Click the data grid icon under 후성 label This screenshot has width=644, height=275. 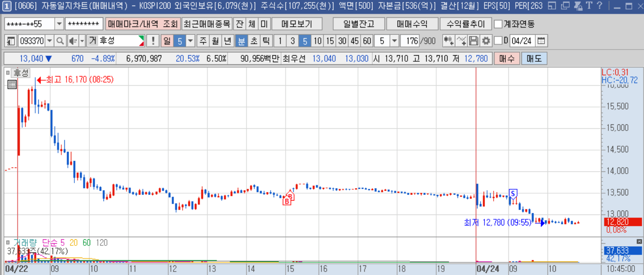12,85
